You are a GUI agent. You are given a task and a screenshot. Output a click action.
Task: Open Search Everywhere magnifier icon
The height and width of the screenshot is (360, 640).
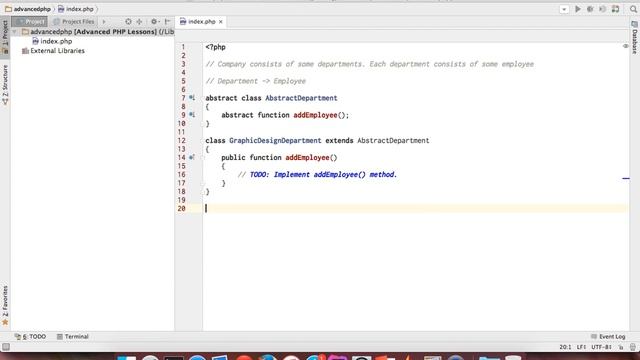[x=633, y=9]
